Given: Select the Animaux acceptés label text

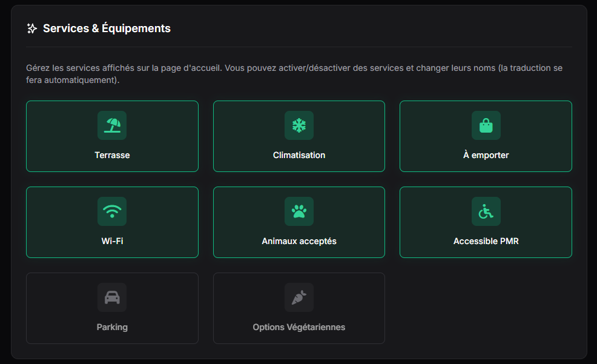Looking at the screenshot, I should 299,241.
